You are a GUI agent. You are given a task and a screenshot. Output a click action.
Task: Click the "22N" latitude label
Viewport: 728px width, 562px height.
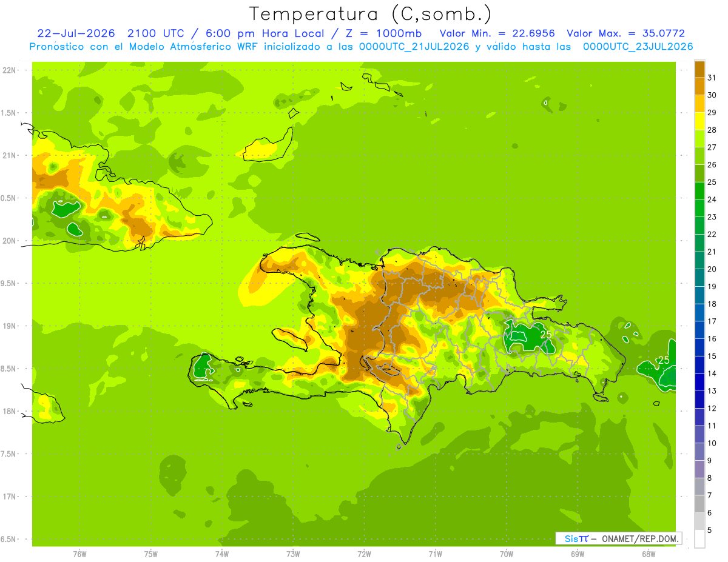pos(10,70)
